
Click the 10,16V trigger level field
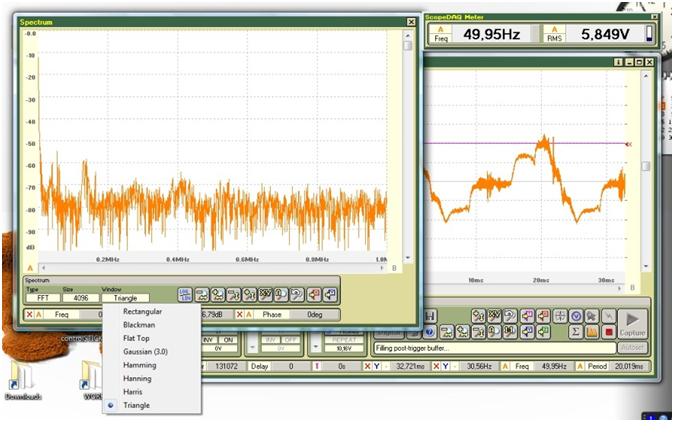pos(344,349)
